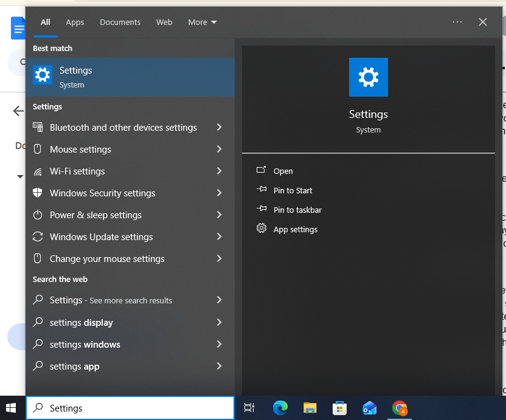Screen dimensions: 506x420
Task: Click the Task View taskbar icon
Action: tap(249, 408)
